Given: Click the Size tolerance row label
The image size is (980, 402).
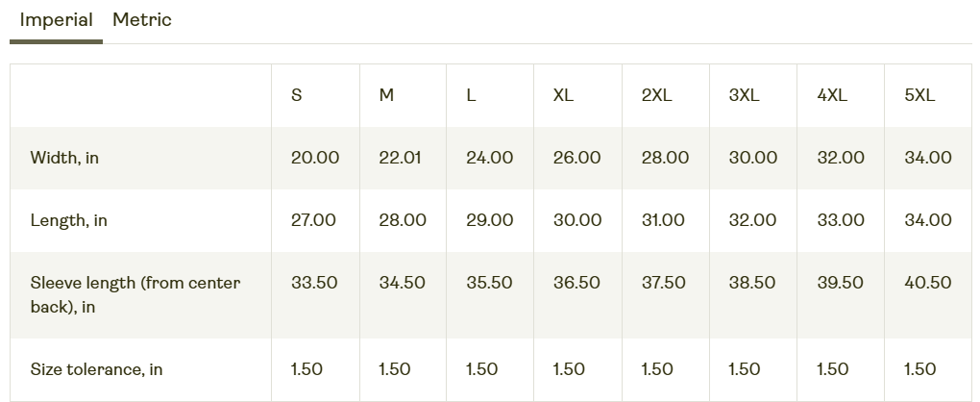Looking at the screenshot, I should (x=96, y=369).
